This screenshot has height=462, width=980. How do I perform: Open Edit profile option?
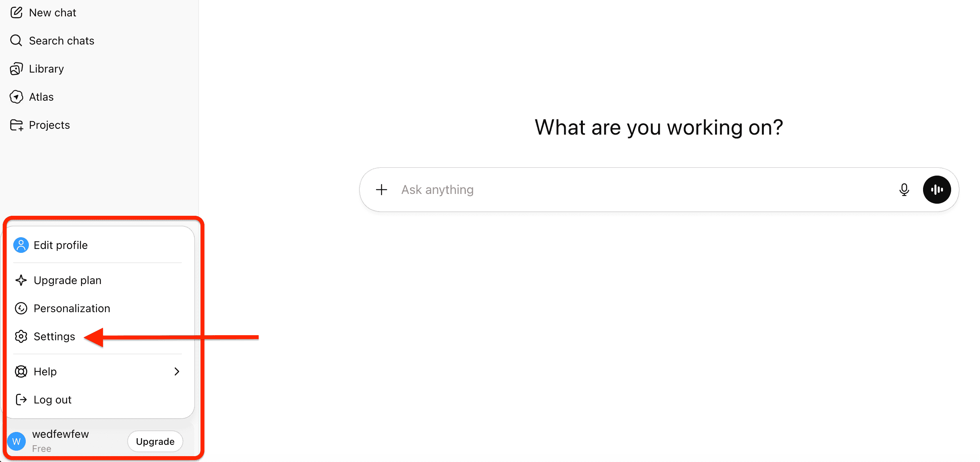pos(60,245)
